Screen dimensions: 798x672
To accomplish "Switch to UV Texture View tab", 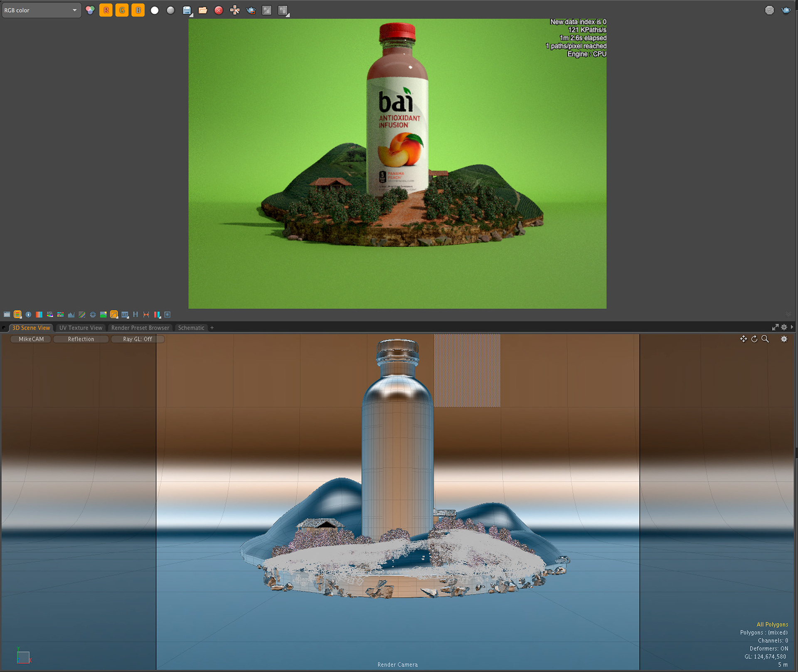I will (x=81, y=328).
